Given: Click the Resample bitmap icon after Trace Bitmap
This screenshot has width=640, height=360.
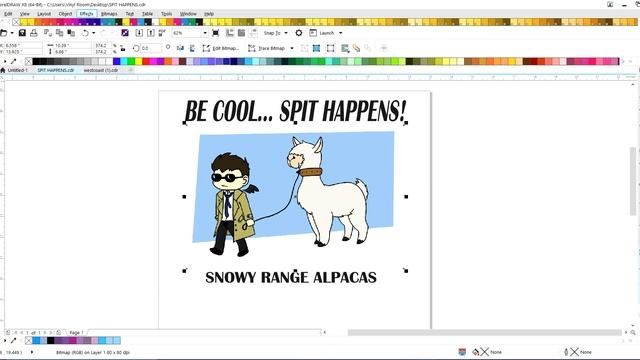Looking at the screenshot, I should pos(305,48).
